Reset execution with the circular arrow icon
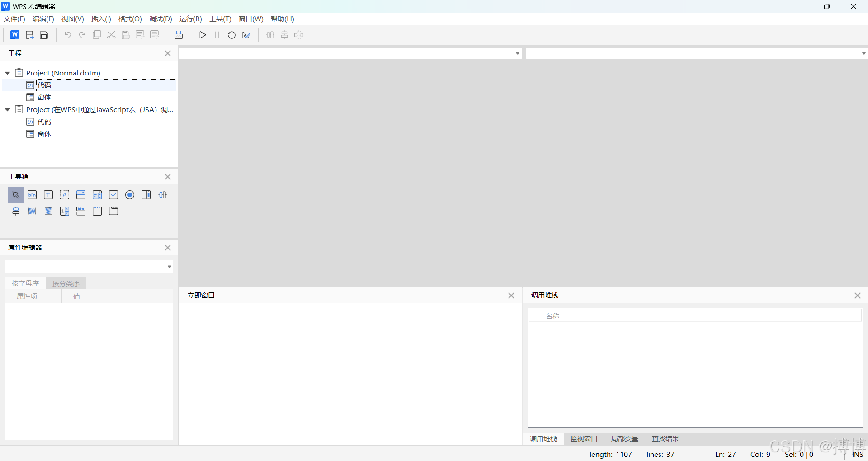 [231, 35]
